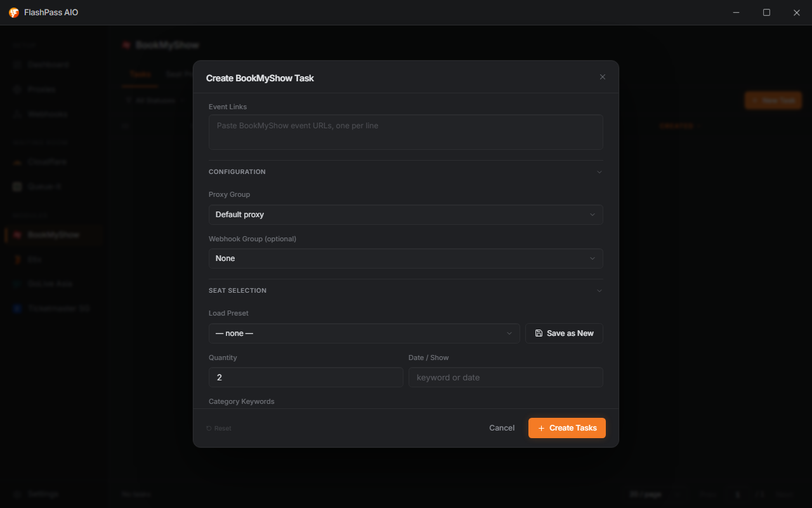The height and width of the screenshot is (508, 812).
Task: Open Proxies in the sidebar
Action: 53,90
